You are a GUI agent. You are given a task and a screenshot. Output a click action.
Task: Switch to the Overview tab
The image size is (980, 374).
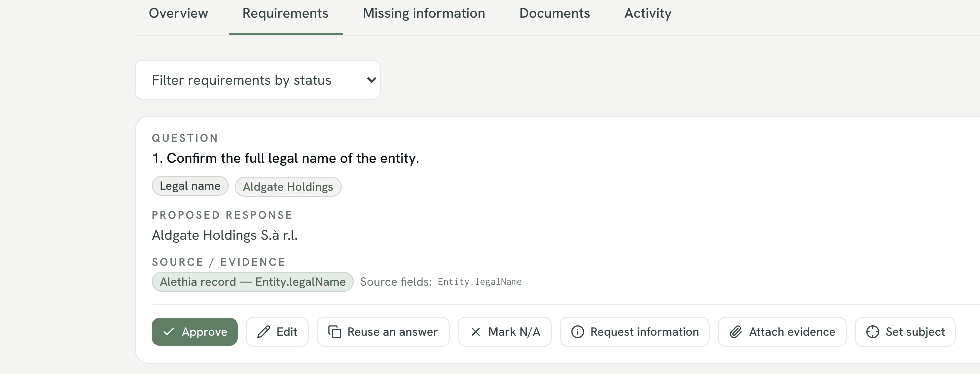pos(178,13)
